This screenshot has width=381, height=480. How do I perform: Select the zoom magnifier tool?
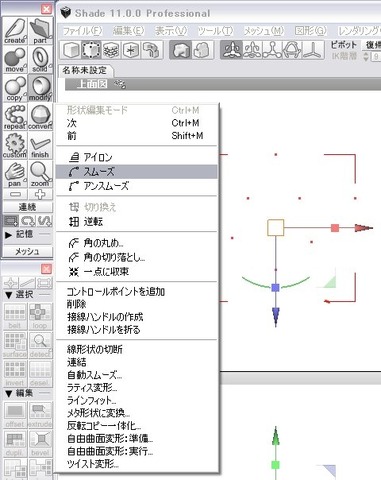click(x=40, y=174)
